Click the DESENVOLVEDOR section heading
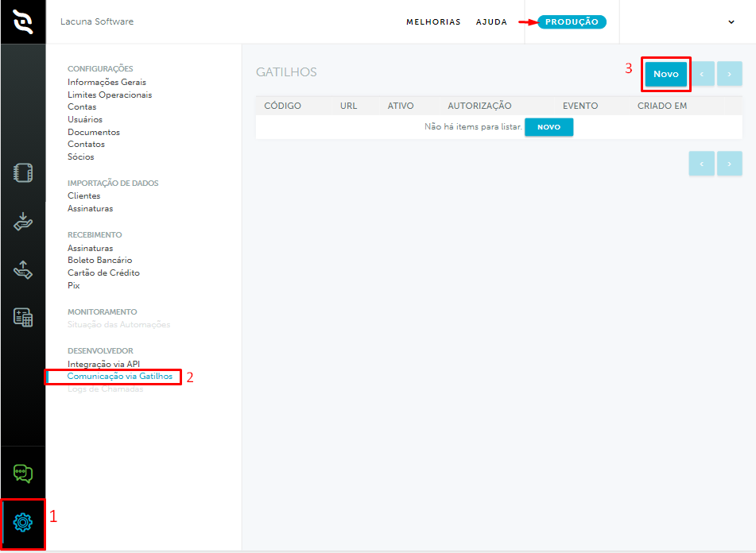This screenshot has height=553, width=756. tap(100, 351)
